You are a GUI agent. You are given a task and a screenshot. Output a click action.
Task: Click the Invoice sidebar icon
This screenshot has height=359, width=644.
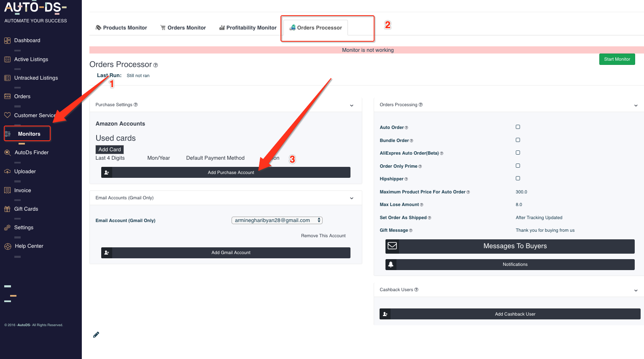tap(7, 190)
